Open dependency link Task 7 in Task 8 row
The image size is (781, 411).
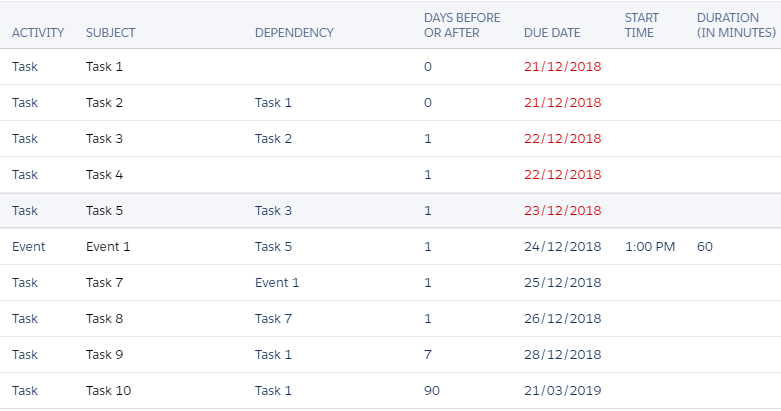273,318
